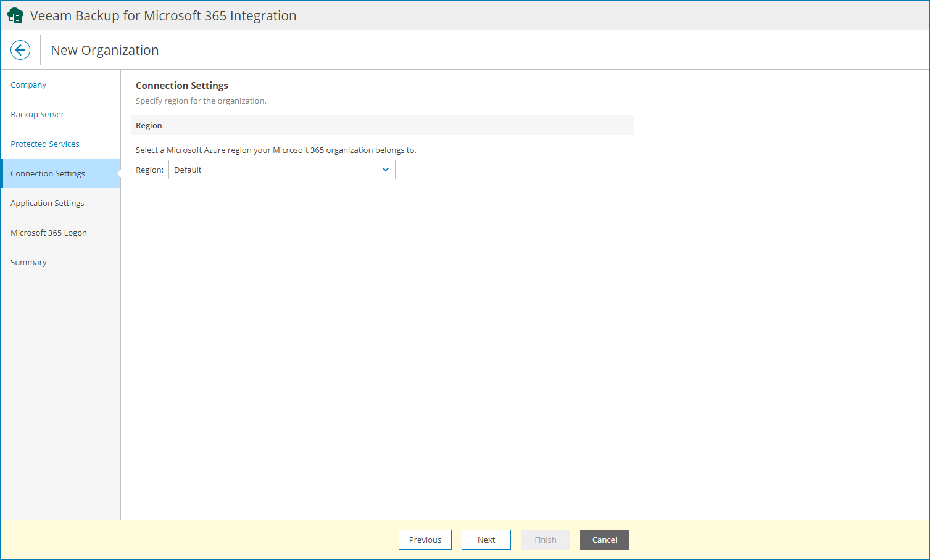Go to the Company step
930x560 pixels.
click(28, 85)
